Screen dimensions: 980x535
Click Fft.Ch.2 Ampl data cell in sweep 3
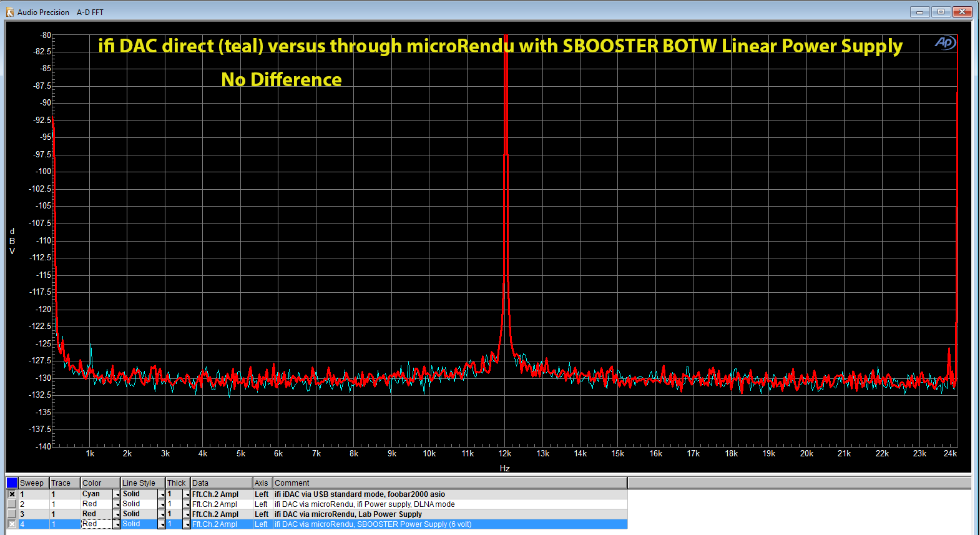pos(222,514)
